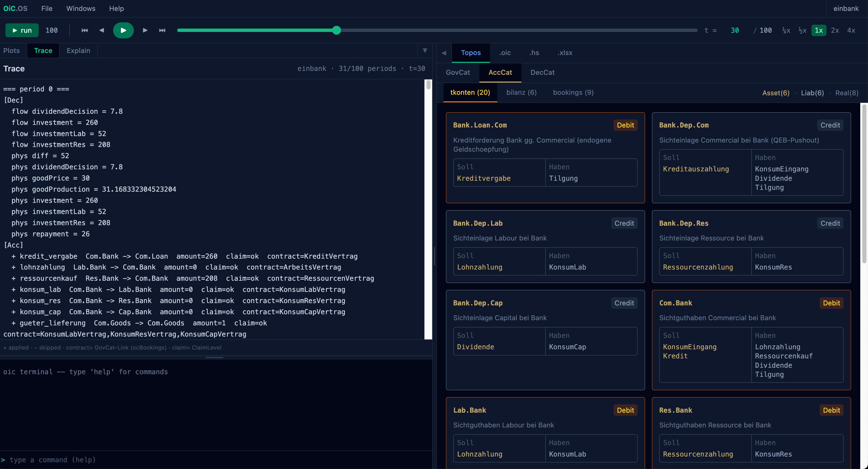Click the OiC.OS logo
Image resolution: width=868 pixels, height=469 pixels.
(16, 8)
